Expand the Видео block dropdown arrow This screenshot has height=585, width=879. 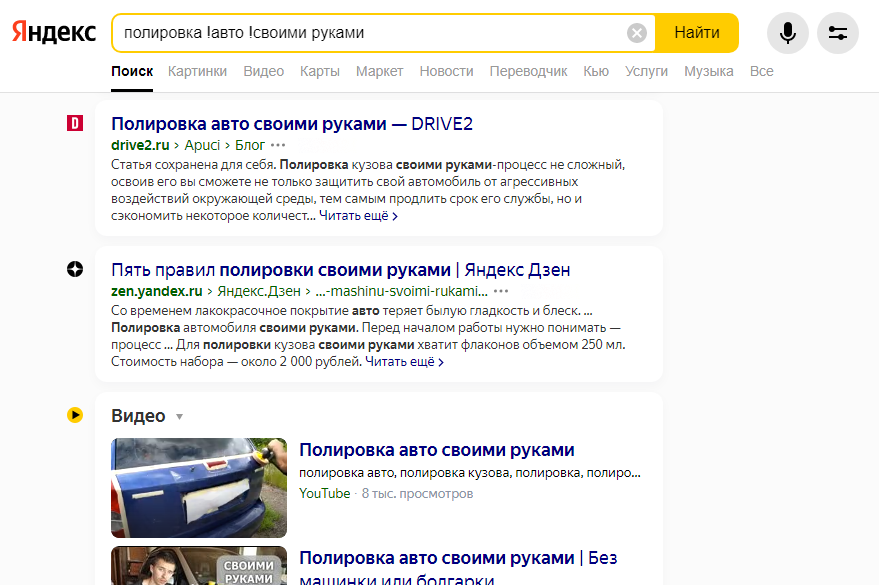[x=179, y=416]
